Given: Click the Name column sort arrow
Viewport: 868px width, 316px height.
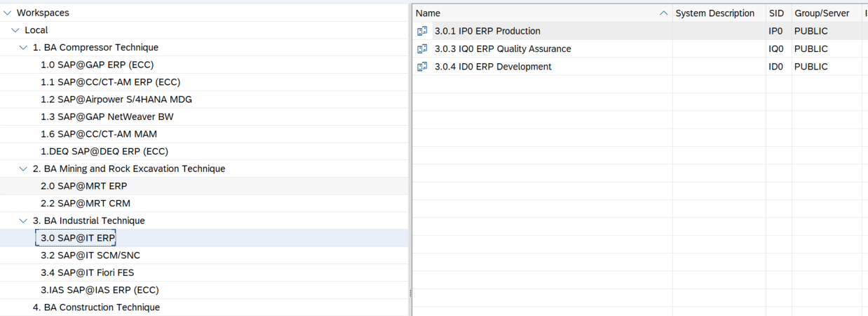Looking at the screenshot, I should [663, 13].
